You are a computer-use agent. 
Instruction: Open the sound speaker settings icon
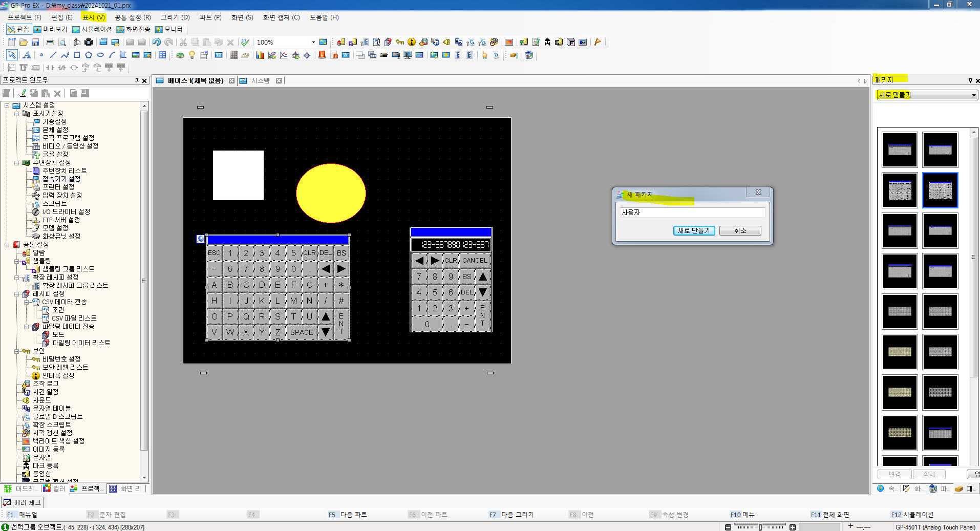click(447, 42)
